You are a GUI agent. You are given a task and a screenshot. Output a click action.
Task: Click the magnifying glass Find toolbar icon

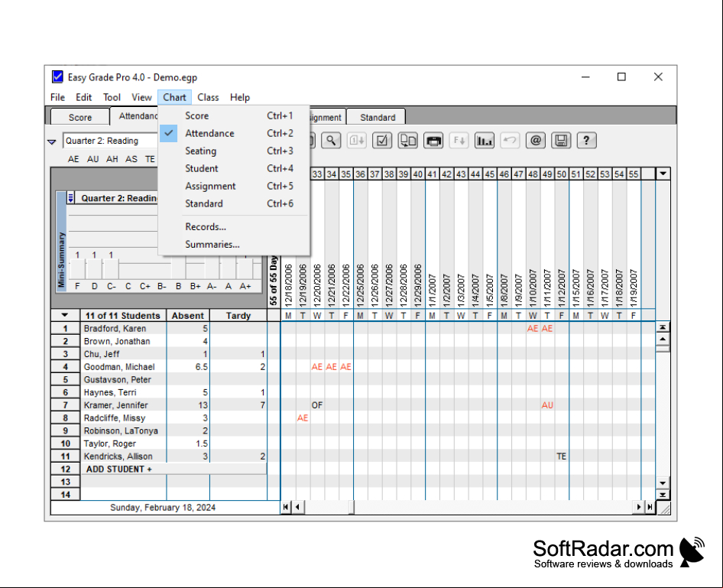pyautogui.click(x=331, y=140)
